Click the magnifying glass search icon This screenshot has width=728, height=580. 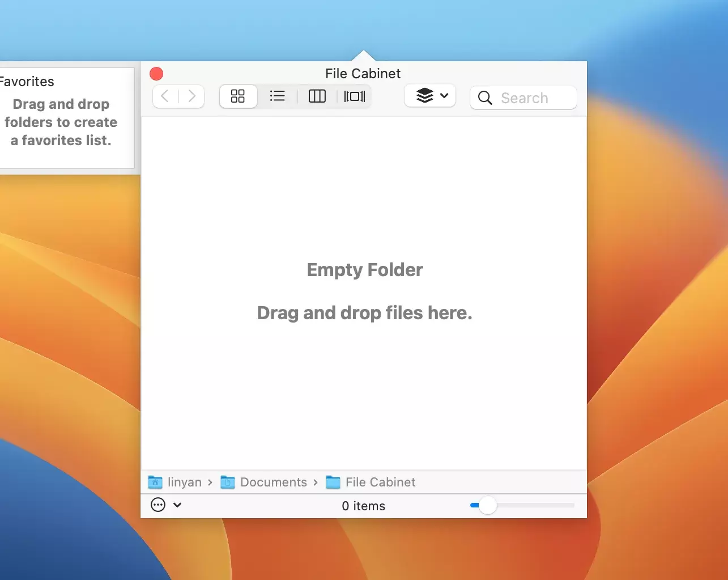(x=485, y=98)
